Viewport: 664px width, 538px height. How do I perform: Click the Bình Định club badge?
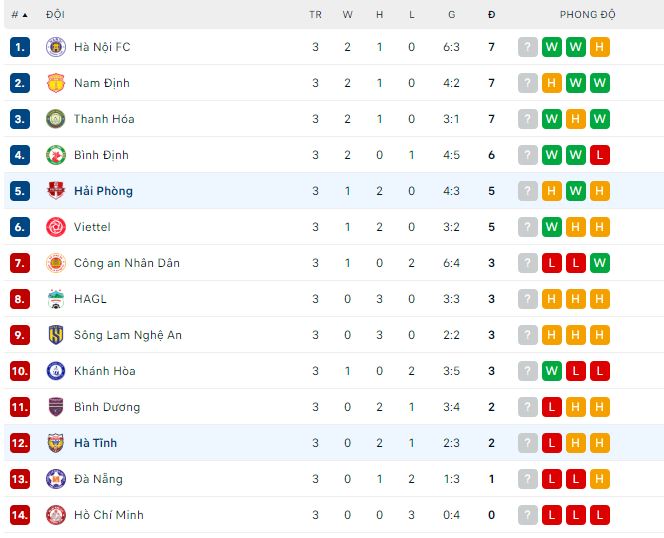[56, 155]
